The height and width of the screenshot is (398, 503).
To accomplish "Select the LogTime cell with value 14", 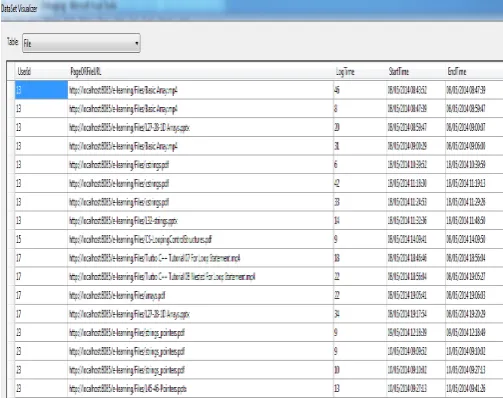I will click(x=359, y=221).
